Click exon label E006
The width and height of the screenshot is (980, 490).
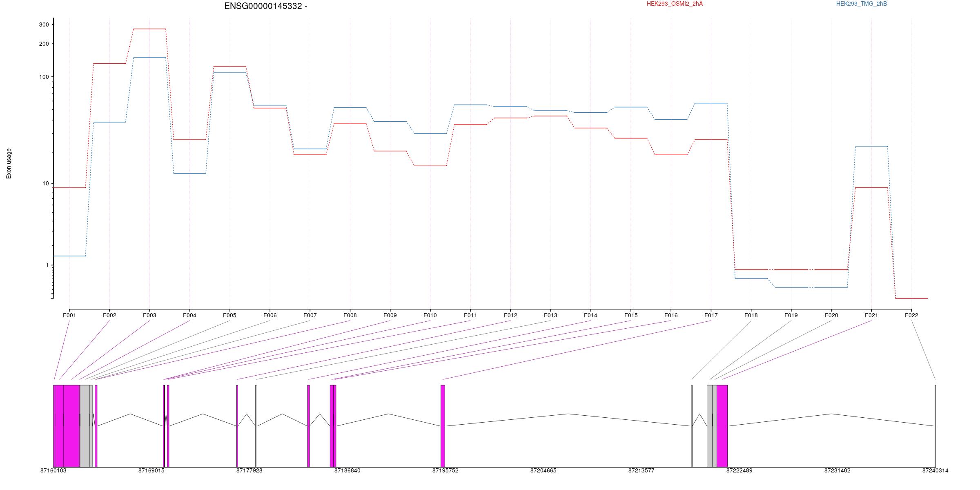point(270,315)
